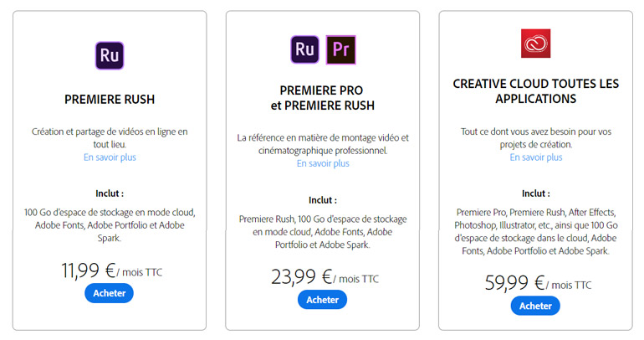This screenshot has height=340, width=644.
Task: Open 'En savoir plus' under Premiere Rush only
Action: pos(110,157)
